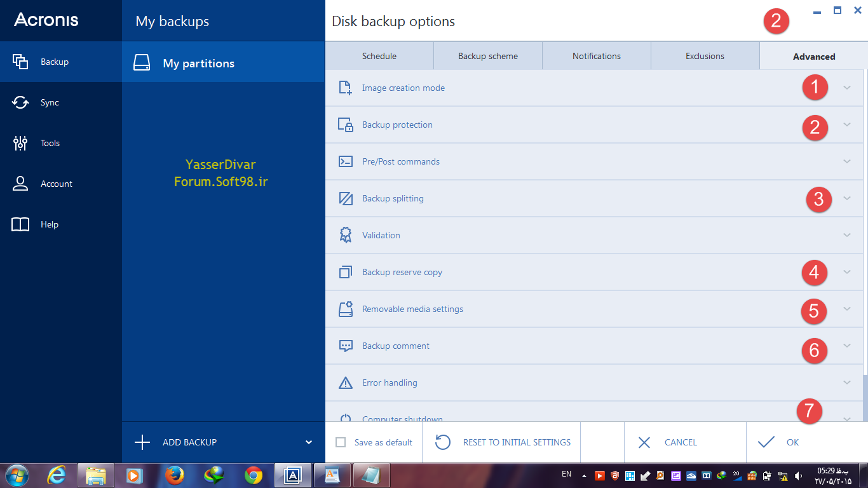
Task: Open Windows Explorer folder on taskbar
Action: coord(96,475)
